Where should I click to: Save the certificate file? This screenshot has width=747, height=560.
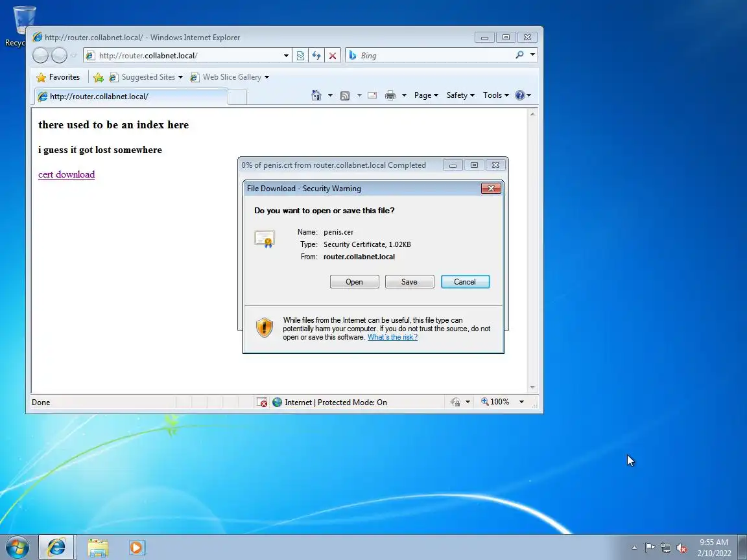409,281
